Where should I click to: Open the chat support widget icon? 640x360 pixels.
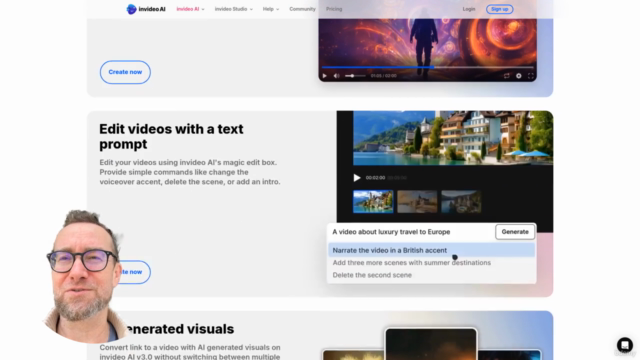point(624,345)
